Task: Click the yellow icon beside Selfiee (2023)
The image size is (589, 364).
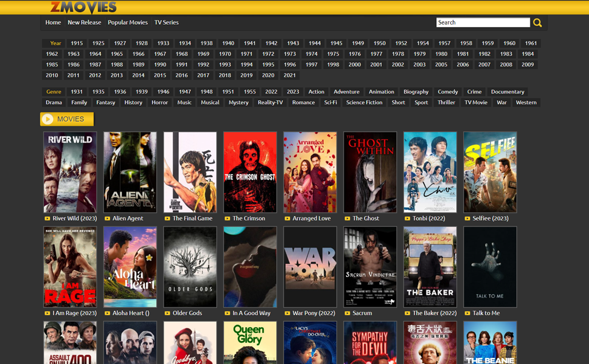Action: [468, 219]
